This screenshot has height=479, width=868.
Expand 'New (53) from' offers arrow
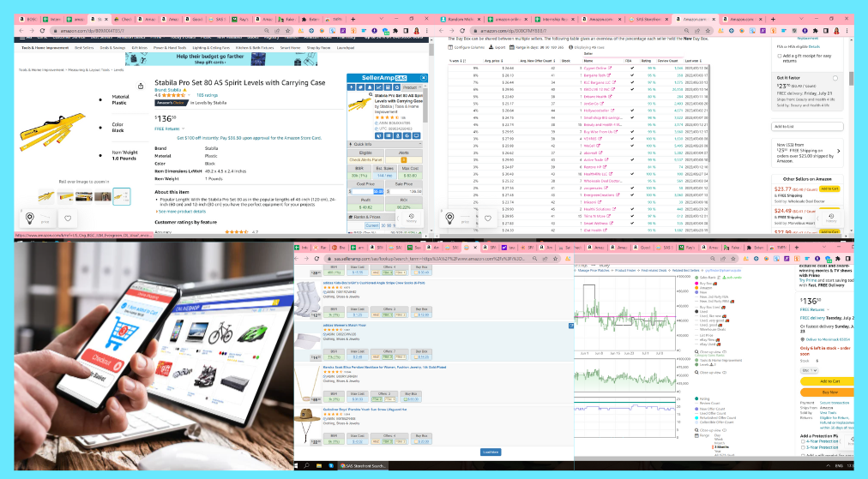click(x=838, y=151)
